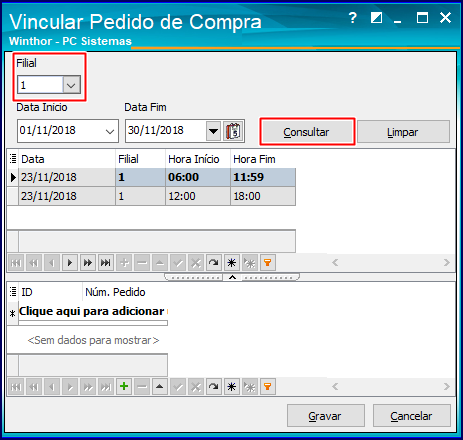463x440 pixels.
Task: Go to first record in pedido grid navigator
Action: click(x=16, y=386)
